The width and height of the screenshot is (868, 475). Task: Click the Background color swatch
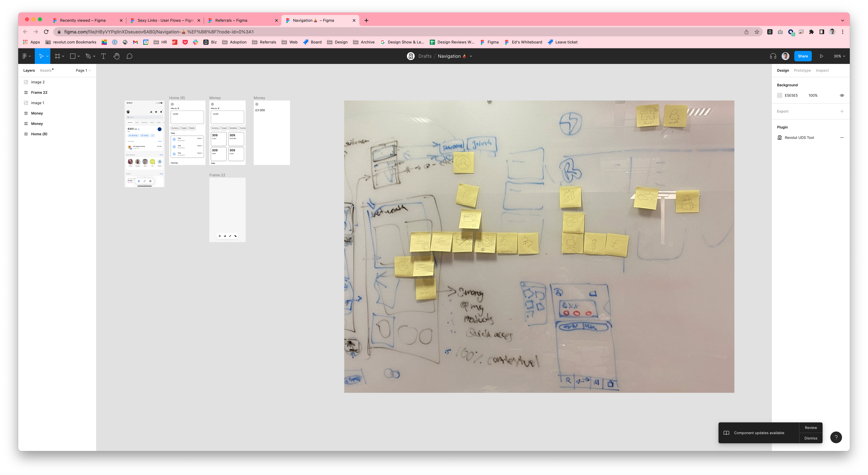point(779,95)
